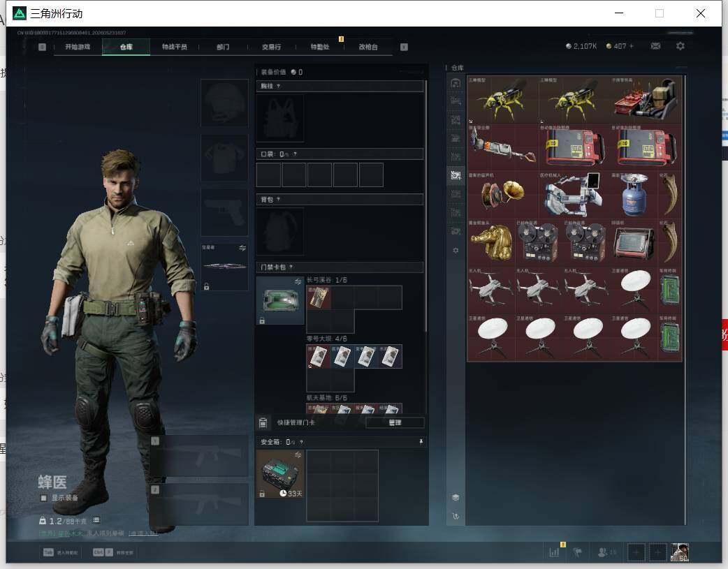Click the player avatar in bottom bar

point(680,552)
